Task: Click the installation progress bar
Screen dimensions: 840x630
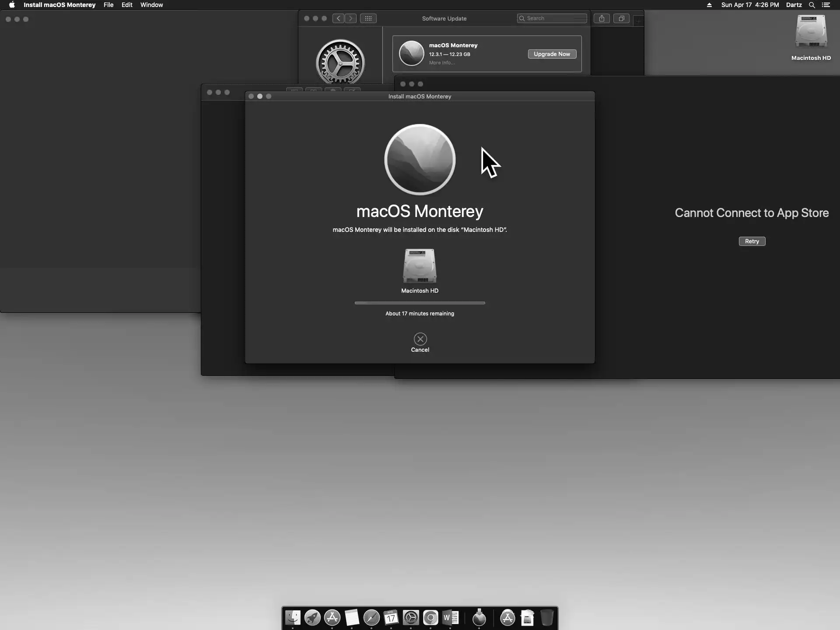Action: click(x=420, y=303)
